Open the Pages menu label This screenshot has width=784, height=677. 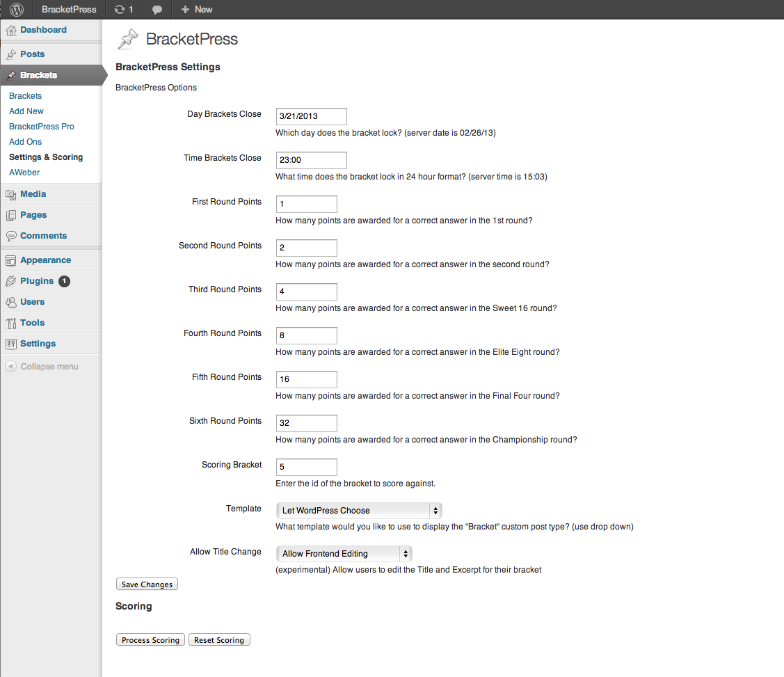point(33,215)
